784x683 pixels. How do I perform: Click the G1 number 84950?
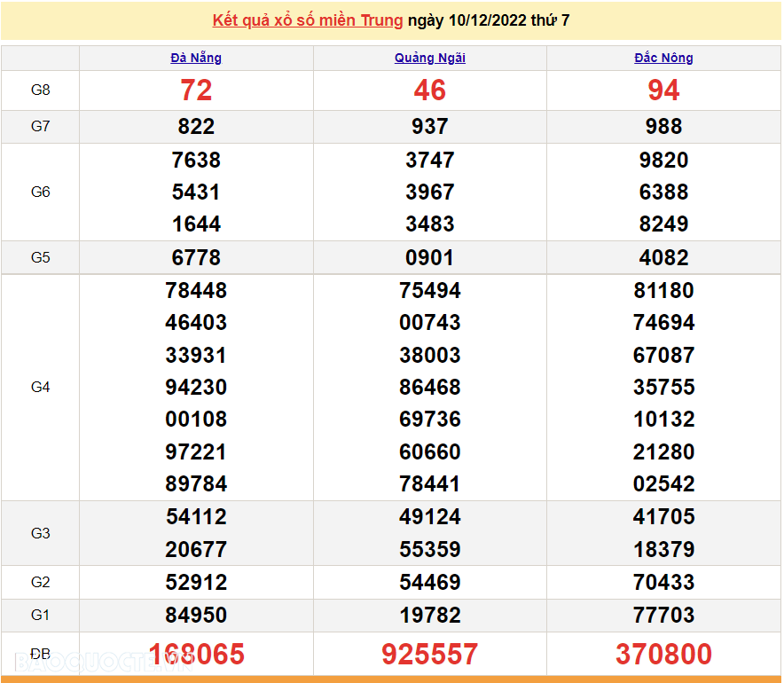[196, 615]
